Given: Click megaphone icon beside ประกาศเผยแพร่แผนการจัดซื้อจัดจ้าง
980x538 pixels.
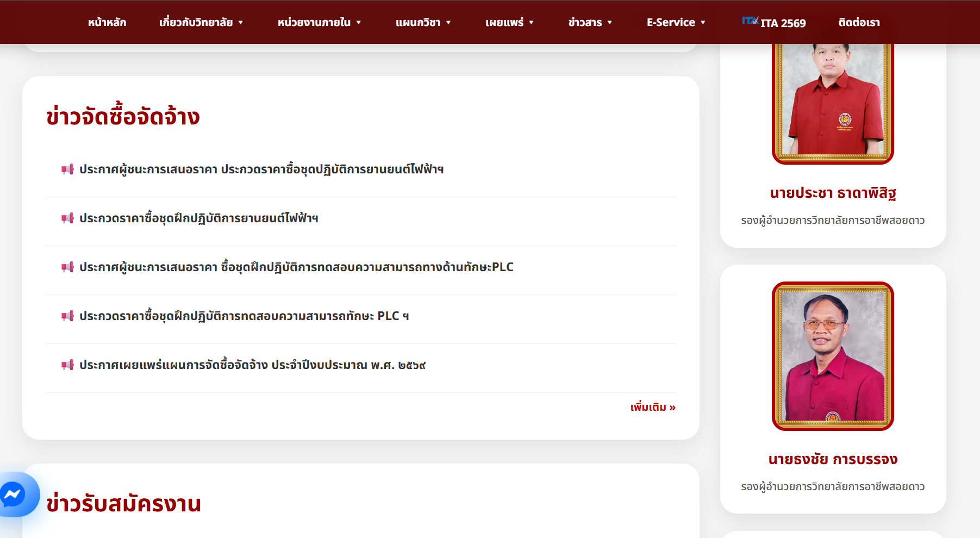Looking at the screenshot, I should 67,365.
